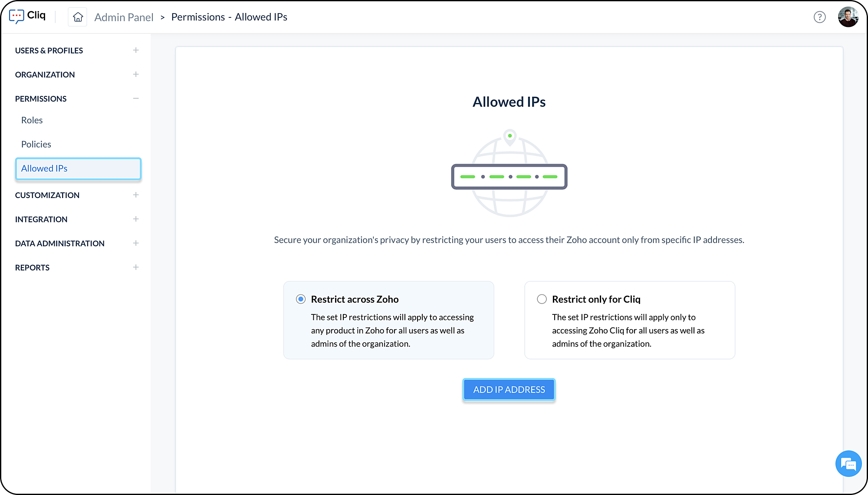Click the Cliq logo icon
The width and height of the screenshot is (868, 495).
16,16
